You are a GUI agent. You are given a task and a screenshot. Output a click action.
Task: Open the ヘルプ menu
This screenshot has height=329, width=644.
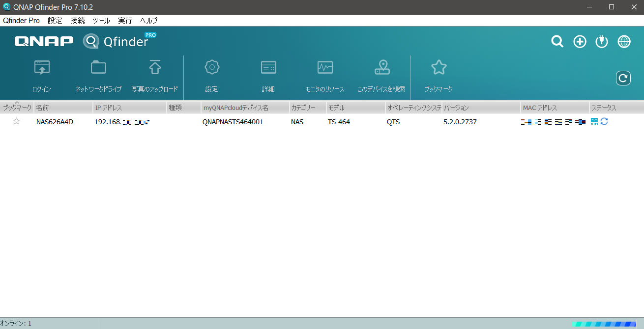point(149,21)
